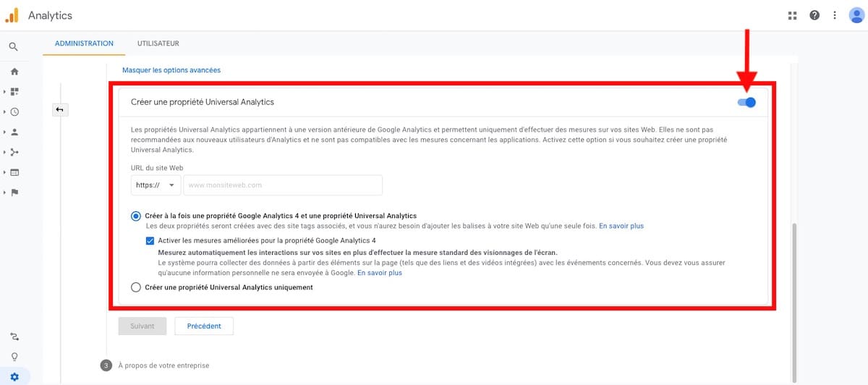Click the Précédent button

click(204, 326)
